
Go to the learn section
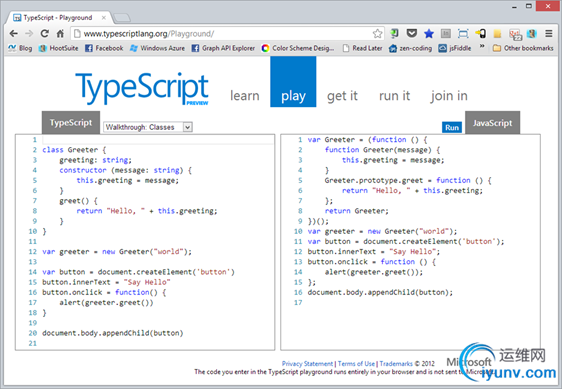[245, 96]
